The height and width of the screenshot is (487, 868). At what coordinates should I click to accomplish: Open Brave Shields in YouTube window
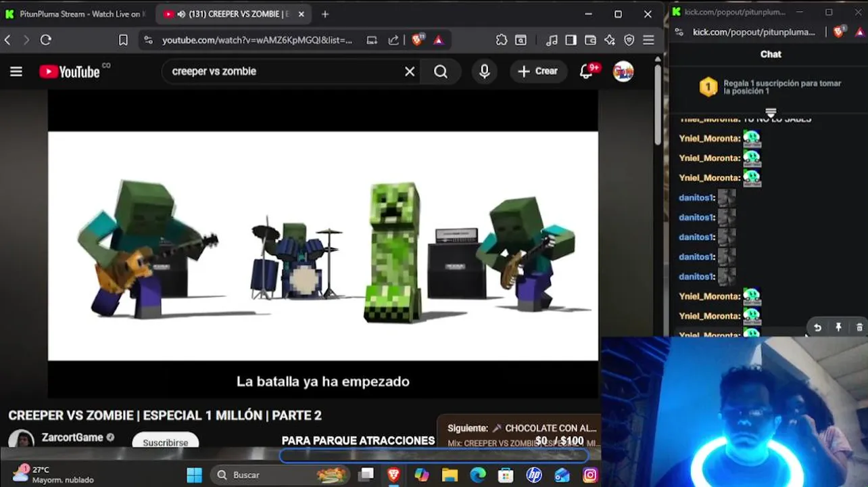point(417,41)
